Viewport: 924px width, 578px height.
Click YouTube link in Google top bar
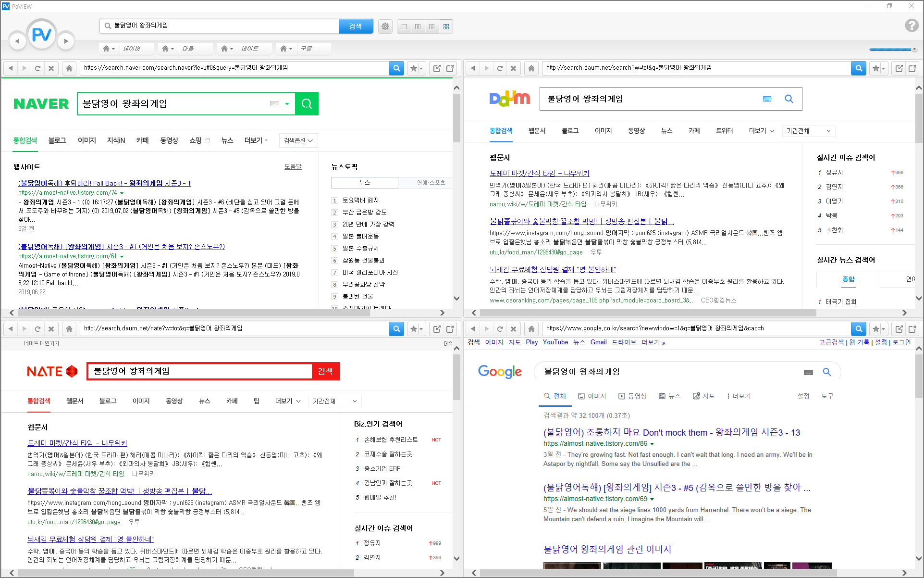point(555,342)
